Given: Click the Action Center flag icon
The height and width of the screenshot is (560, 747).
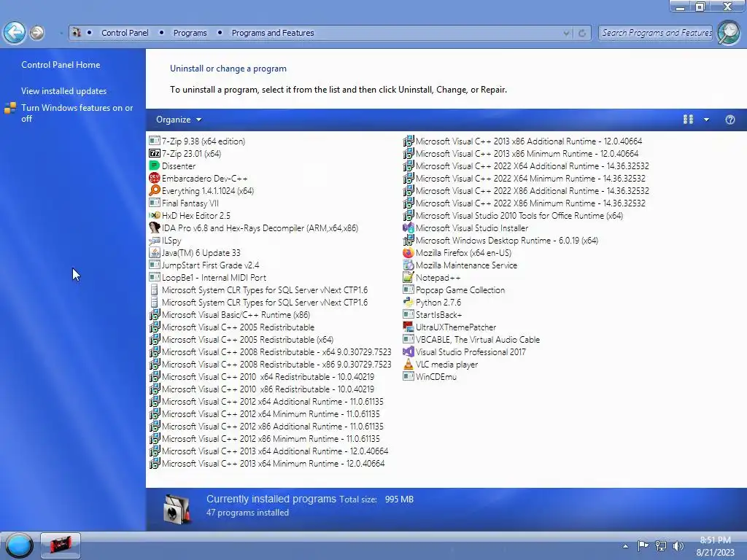Looking at the screenshot, I should [643, 545].
